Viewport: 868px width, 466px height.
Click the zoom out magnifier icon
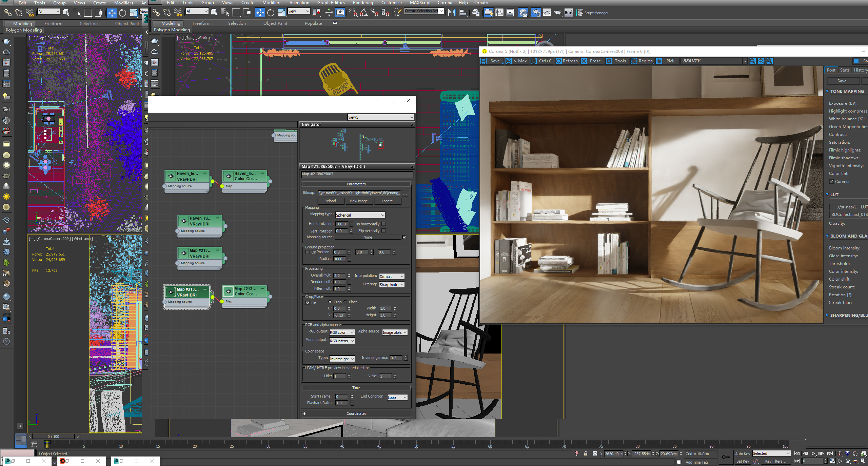[x=761, y=61]
